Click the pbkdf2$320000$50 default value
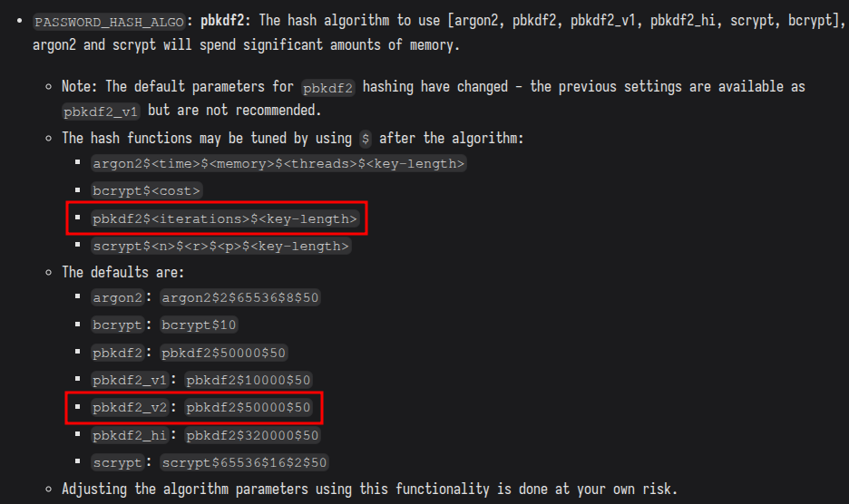 click(252, 435)
